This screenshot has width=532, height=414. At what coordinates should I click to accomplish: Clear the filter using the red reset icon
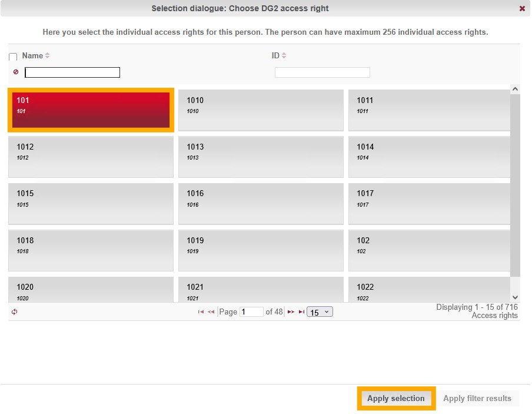(x=16, y=72)
